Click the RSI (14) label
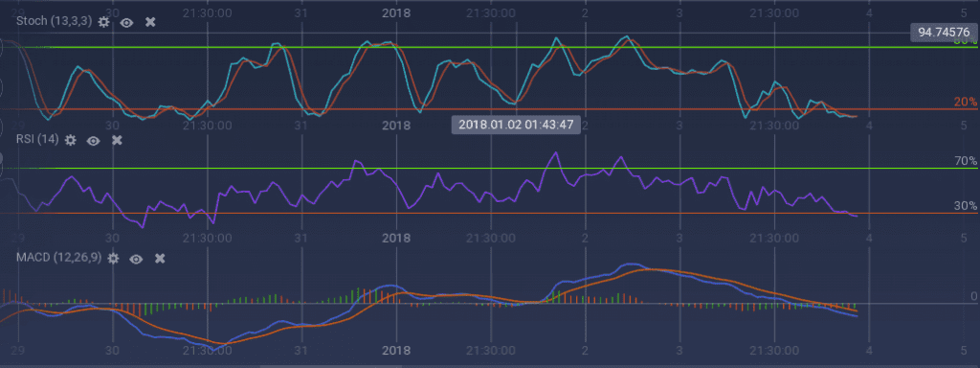This screenshot has height=368, width=980. click(37, 140)
